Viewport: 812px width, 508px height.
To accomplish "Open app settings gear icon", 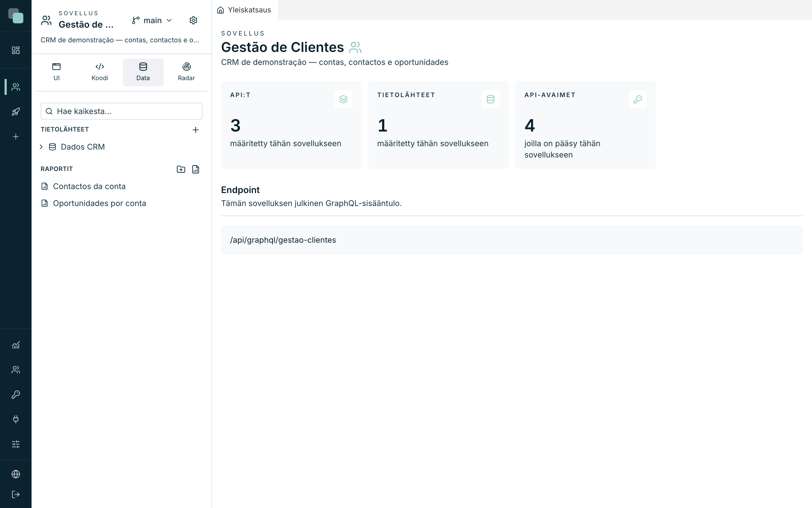I will tap(193, 21).
